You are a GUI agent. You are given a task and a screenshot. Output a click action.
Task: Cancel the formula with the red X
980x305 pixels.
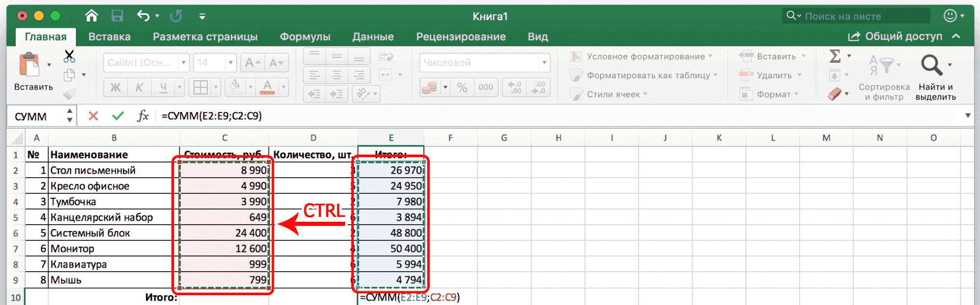click(93, 116)
